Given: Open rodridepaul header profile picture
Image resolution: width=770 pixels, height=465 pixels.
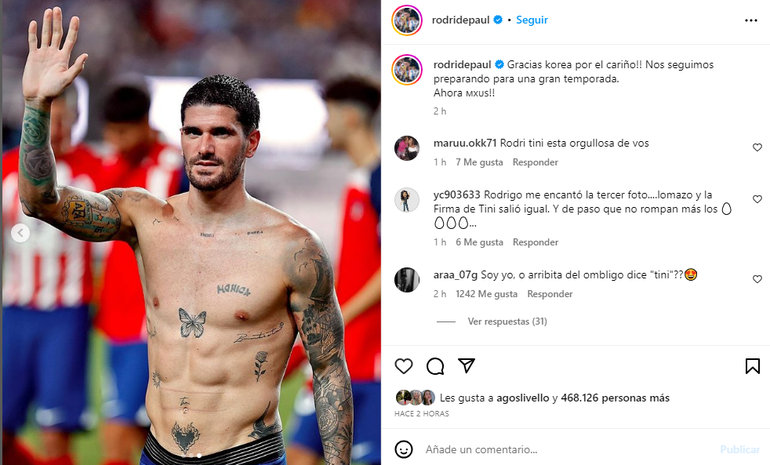Looking at the screenshot, I should pyautogui.click(x=407, y=21).
